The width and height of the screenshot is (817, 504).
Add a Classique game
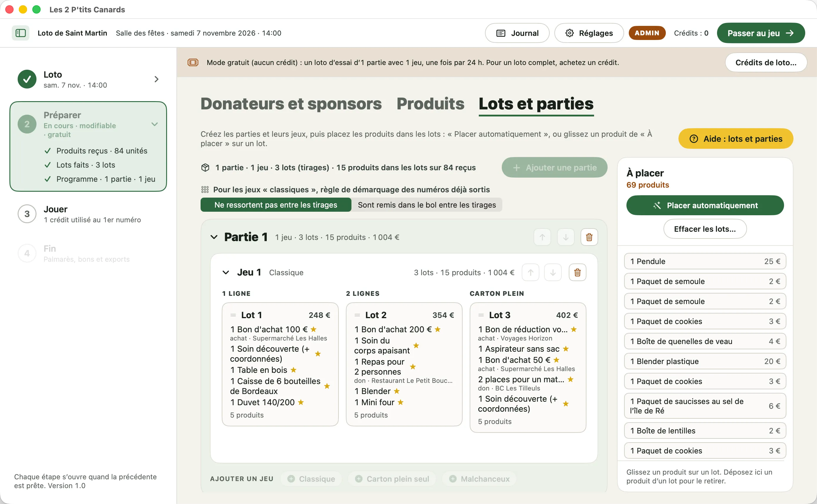pos(311,479)
